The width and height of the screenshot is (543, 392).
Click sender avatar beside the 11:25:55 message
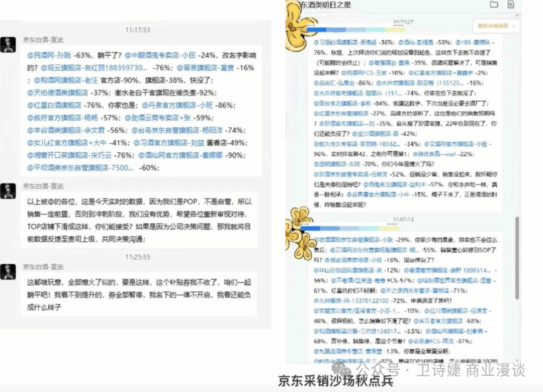coord(9,271)
